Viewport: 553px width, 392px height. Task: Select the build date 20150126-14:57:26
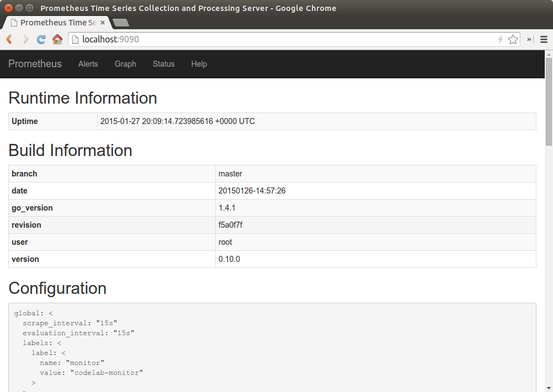(252, 191)
